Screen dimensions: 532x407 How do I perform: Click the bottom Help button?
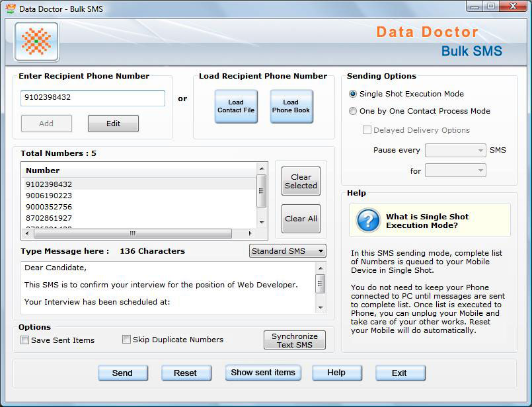click(x=336, y=373)
